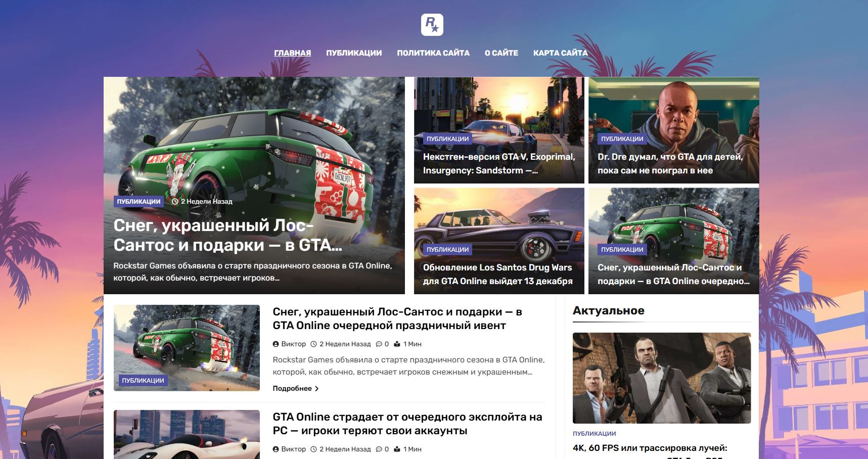868x459 pixels.
Task: Go to Политика сайта page
Action: pos(433,53)
